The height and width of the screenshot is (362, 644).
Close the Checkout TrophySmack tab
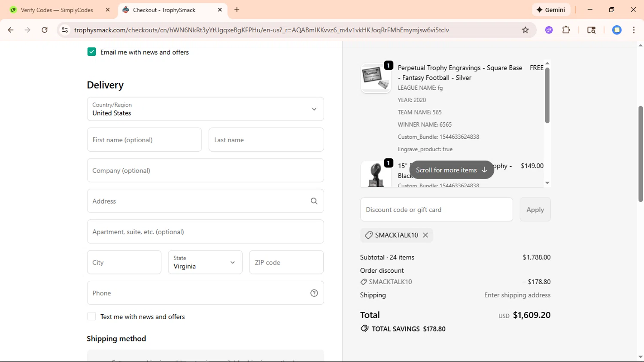[x=220, y=10]
